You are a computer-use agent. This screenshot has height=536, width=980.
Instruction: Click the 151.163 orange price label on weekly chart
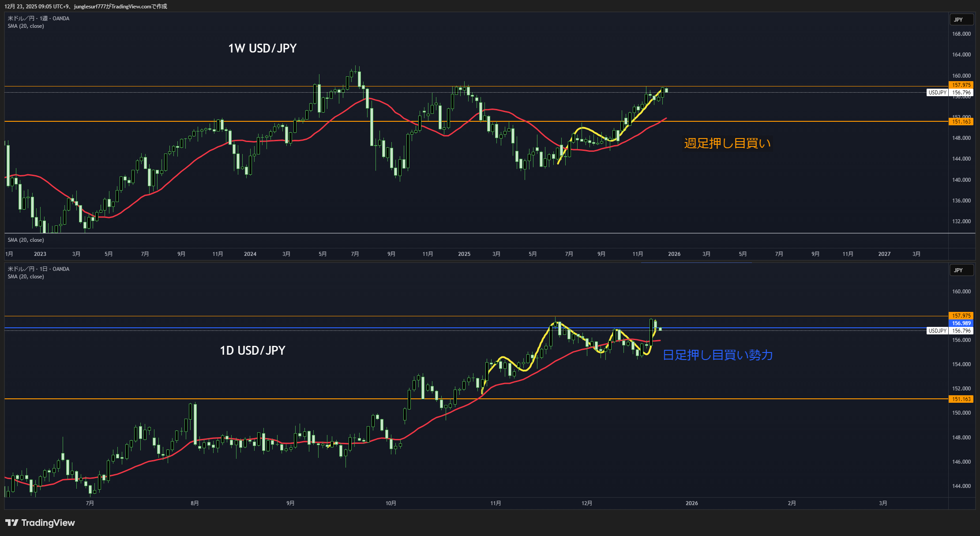tap(961, 122)
